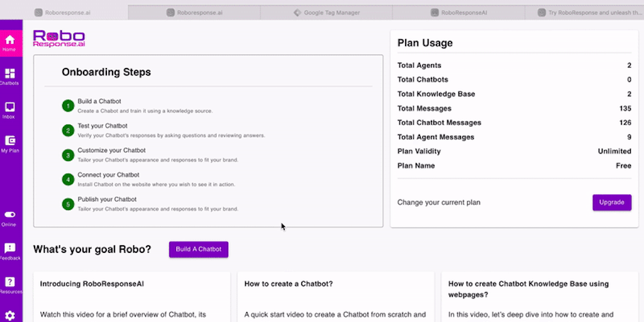Click the step 1 Build a Chatbot circle
This screenshot has height=322, width=644.
68,106
